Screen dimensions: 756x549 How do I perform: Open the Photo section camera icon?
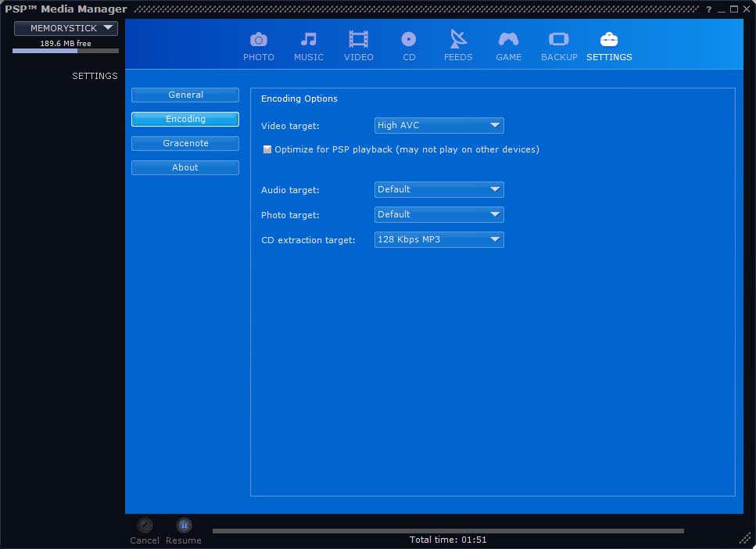259,40
